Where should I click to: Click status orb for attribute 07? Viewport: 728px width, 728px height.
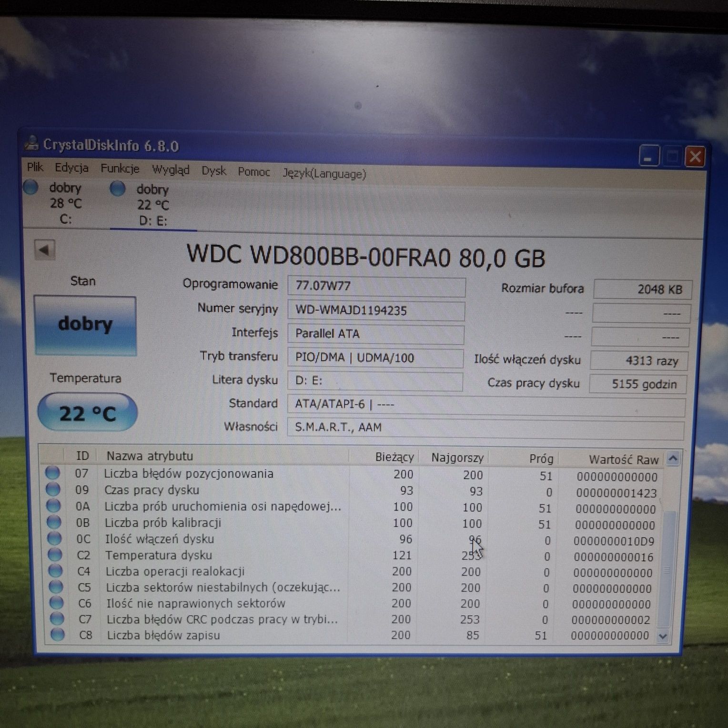coord(52,473)
